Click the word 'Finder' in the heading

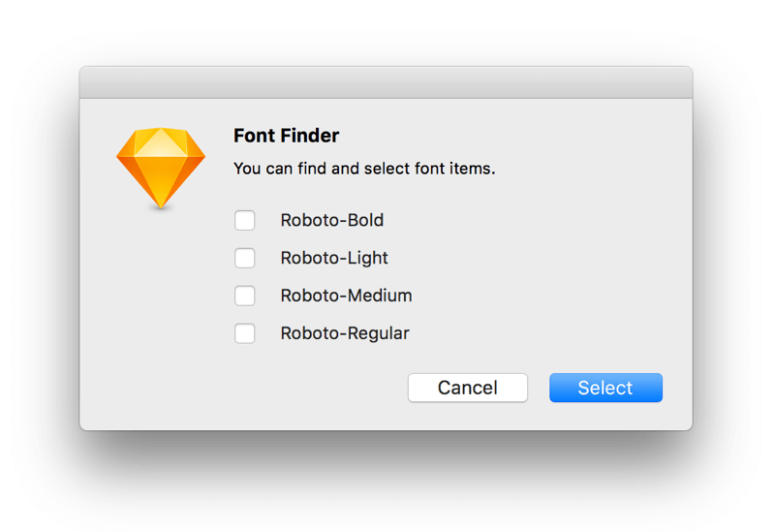point(311,136)
